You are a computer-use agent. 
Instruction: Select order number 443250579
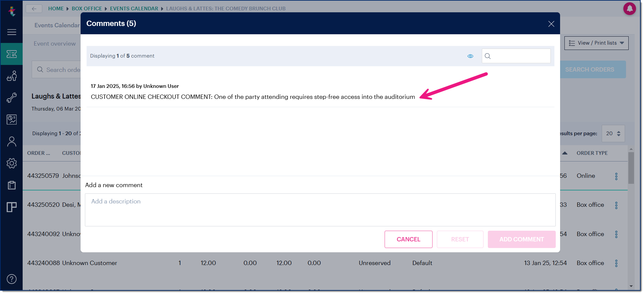(43, 176)
